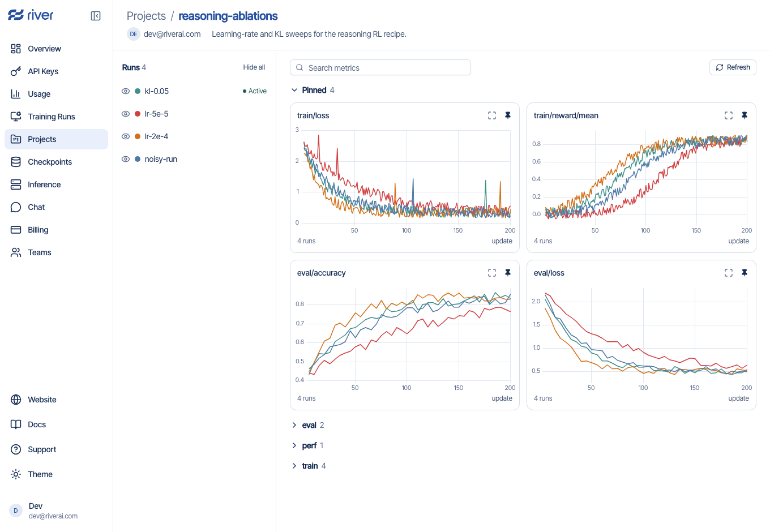Click the kl-0.05 teal color dot
Image resolution: width=770 pixels, height=532 pixels.
tap(138, 91)
